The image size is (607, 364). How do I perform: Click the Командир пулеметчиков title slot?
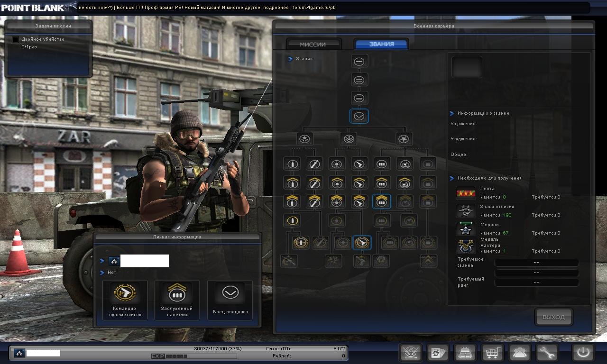pyautogui.click(x=125, y=300)
